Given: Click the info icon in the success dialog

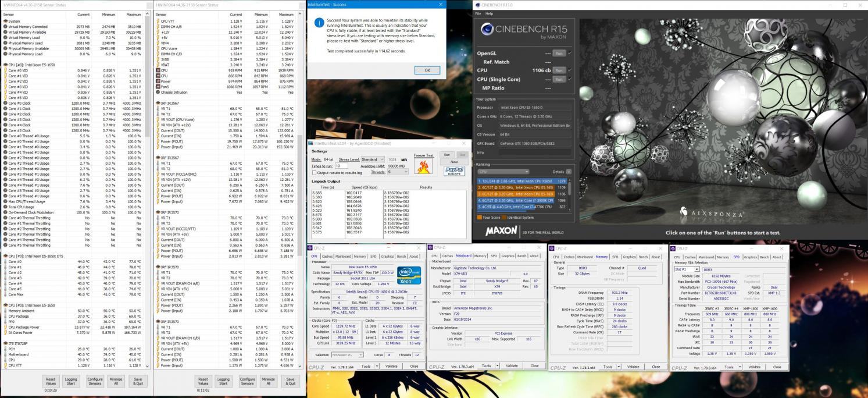Looking at the screenshot, I should point(319,22).
